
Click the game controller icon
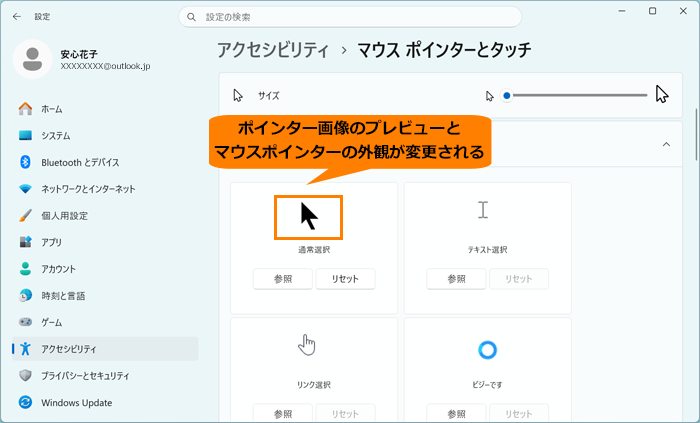(x=25, y=322)
